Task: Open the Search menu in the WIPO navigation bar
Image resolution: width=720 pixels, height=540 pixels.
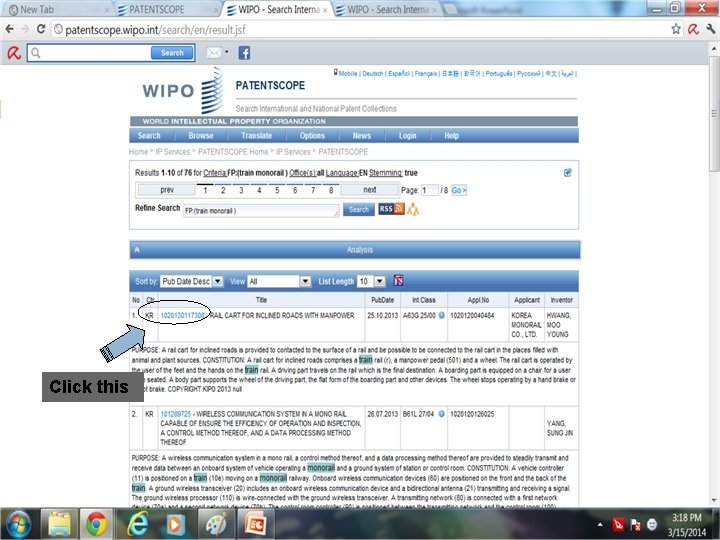Action: pos(149,135)
